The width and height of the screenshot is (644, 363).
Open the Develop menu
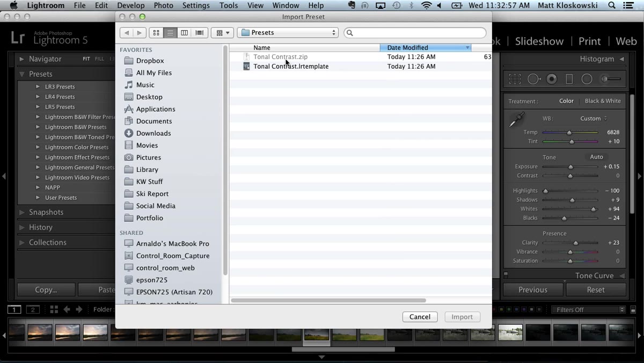(130, 5)
